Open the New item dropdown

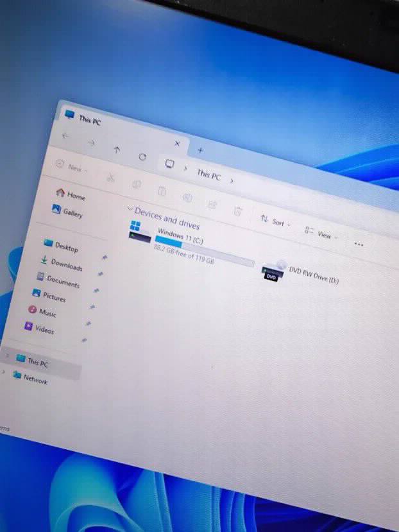(71, 166)
